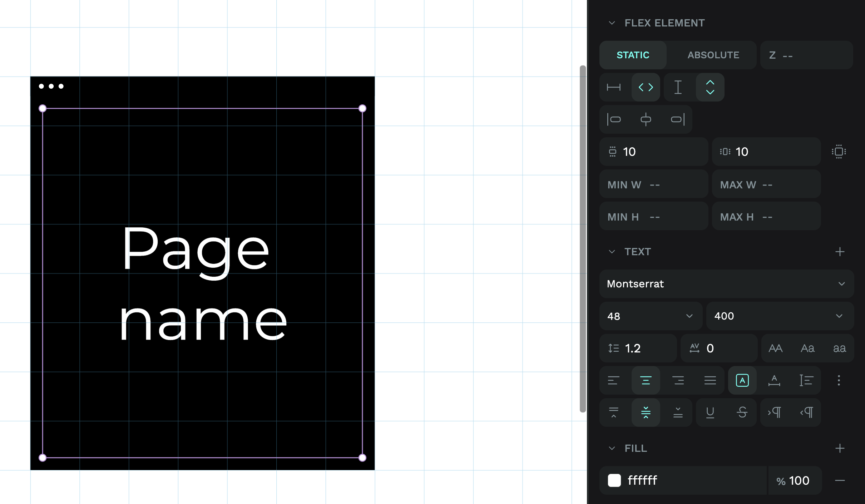Toggle the auto-width text grow option
Image resolution: width=865 pixels, height=504 pixels.
tap(774, 380)
